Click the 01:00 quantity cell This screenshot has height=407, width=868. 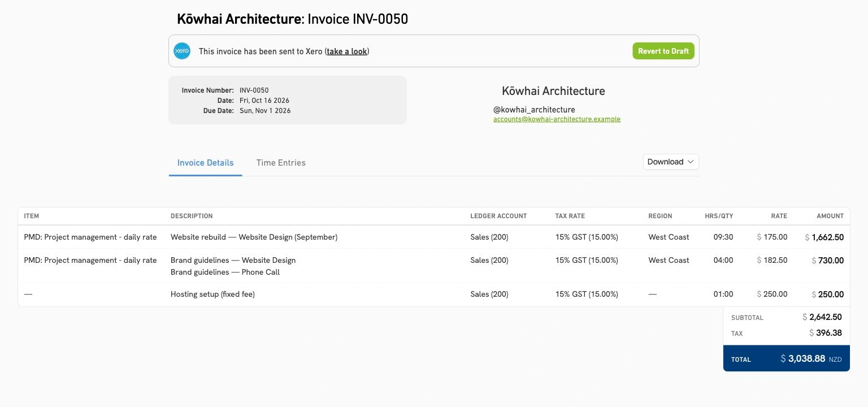click(x=723, y=295)
